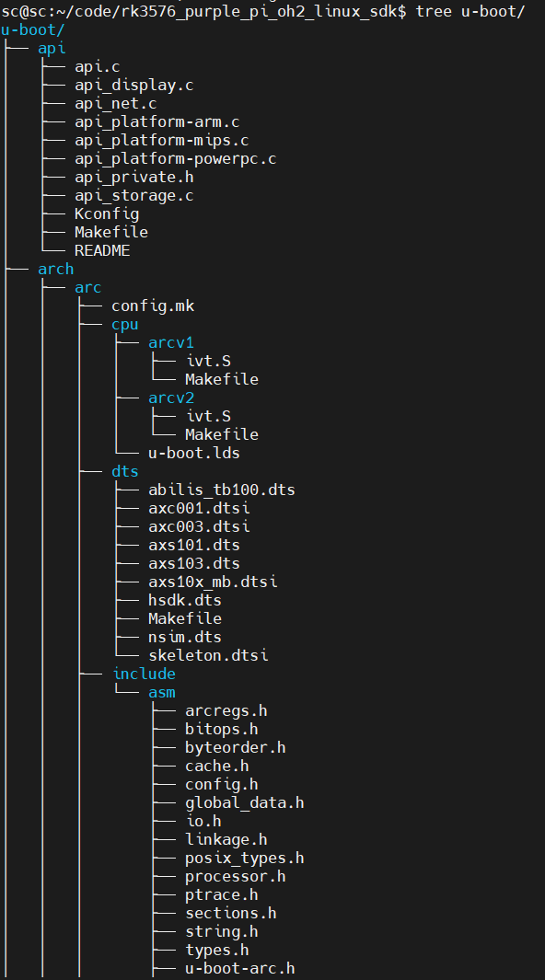This screenshot has width=545, height=980.
Task: Select the dts directory
Action: [x=124, y=471]
